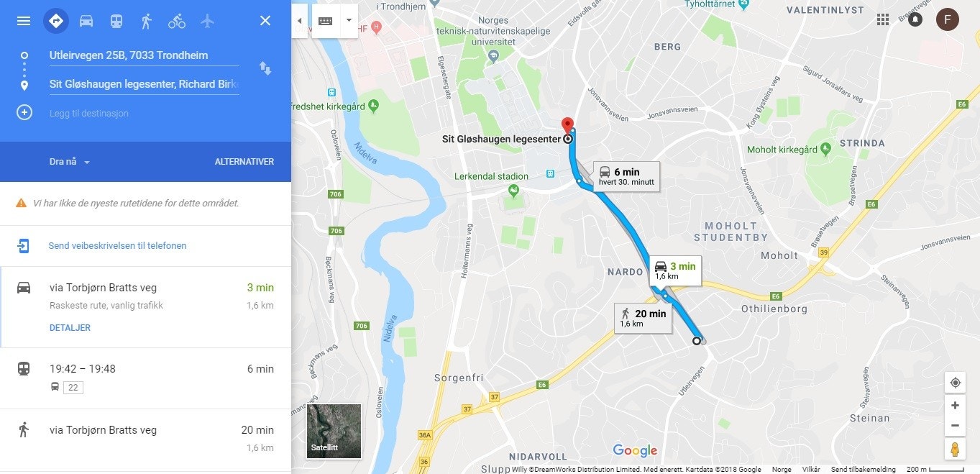Screen dimensions: 980x474
Task: Click 'Send veibeskrivelsen til telefonen' link
Action: tap(117, 246)
